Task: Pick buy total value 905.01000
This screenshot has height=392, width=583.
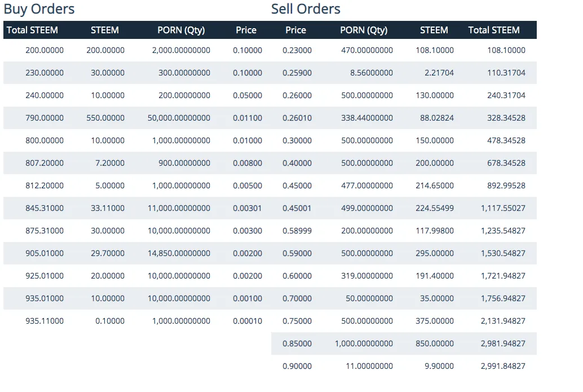Action: tap(45, 253)
